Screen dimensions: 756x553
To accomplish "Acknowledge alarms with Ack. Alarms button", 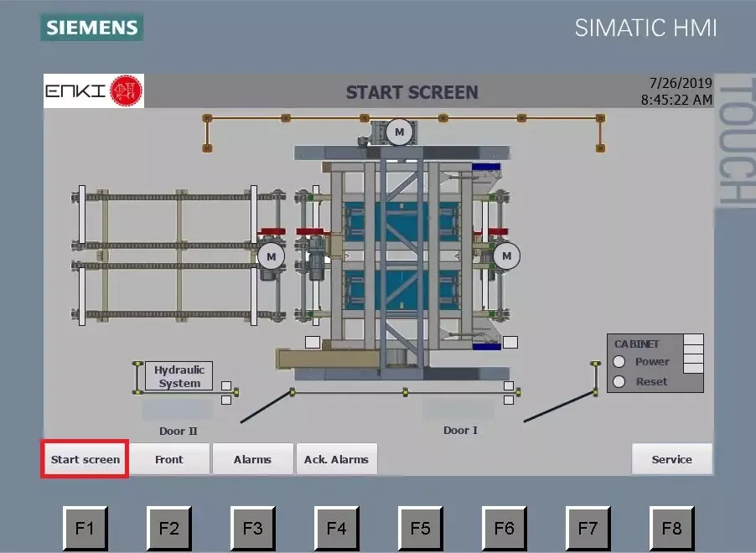I will coord(336,459).
